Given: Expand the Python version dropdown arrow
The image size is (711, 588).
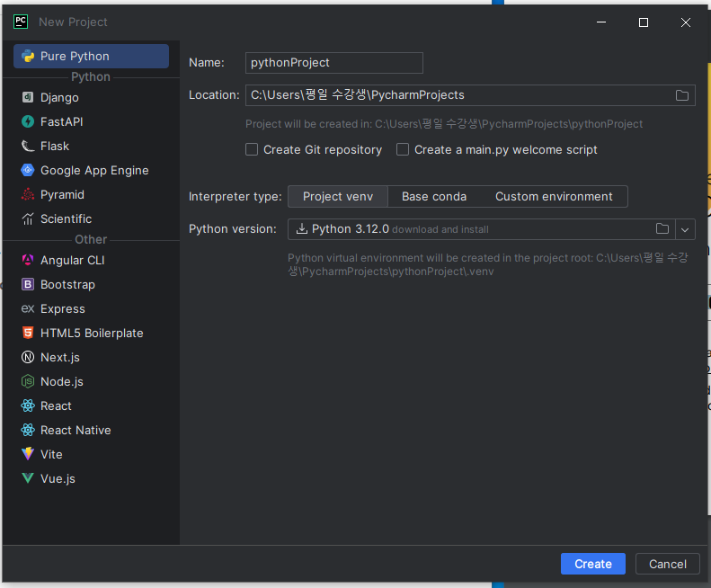Looking at the screenshot, I should coord(685,229).
